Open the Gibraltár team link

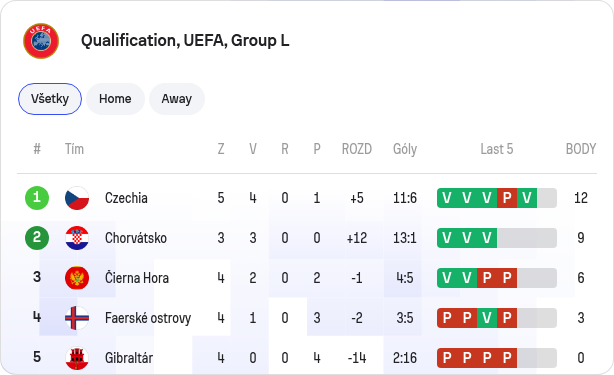[x=129, y=358]
